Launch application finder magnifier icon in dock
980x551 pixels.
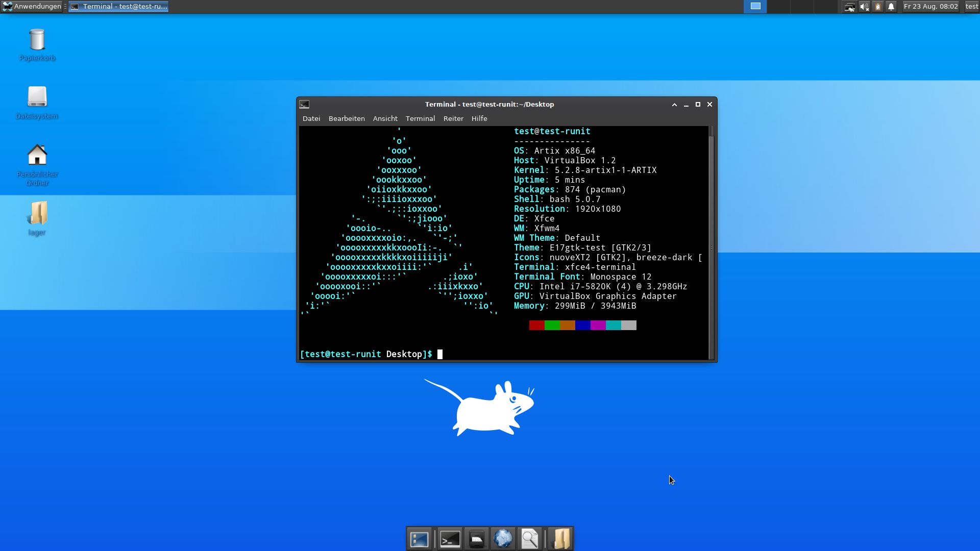pyautogui.click(x=529, y=539)
